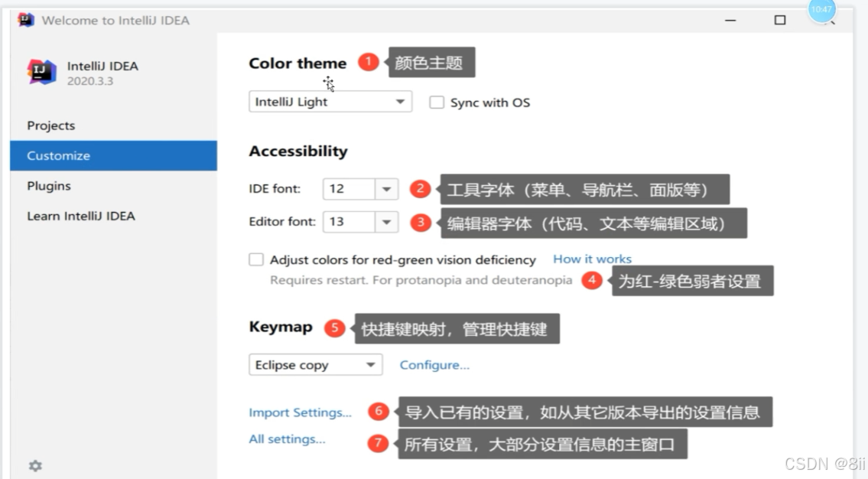
Task: Open Import Settings... link
Action: (300, 412)
